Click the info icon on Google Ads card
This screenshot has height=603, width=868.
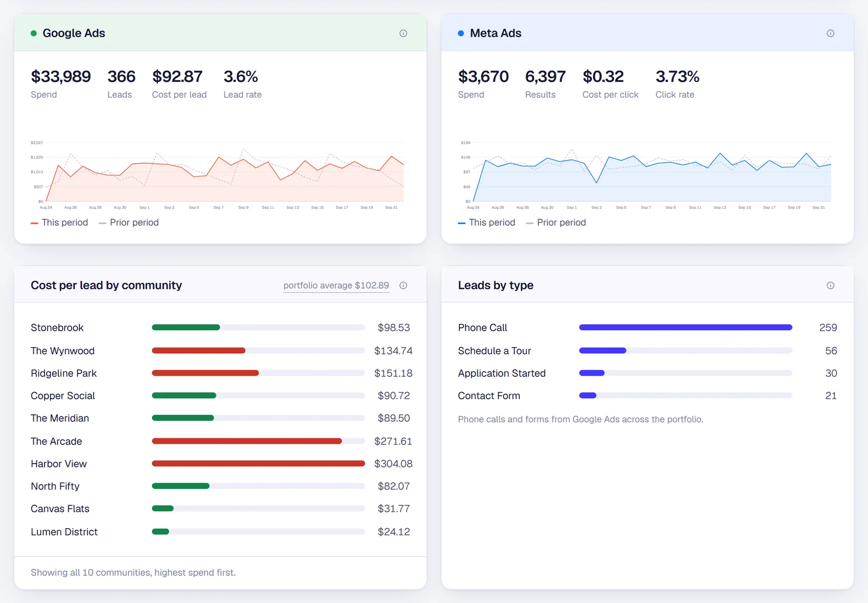pos(403,33)
